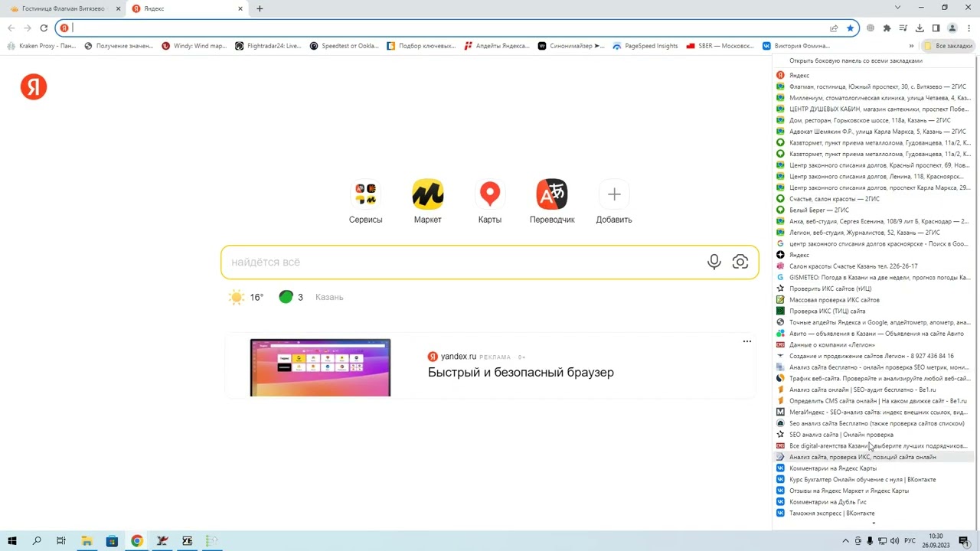Open the weather 16° widget
Screen dimensions: 980x551
247,297
